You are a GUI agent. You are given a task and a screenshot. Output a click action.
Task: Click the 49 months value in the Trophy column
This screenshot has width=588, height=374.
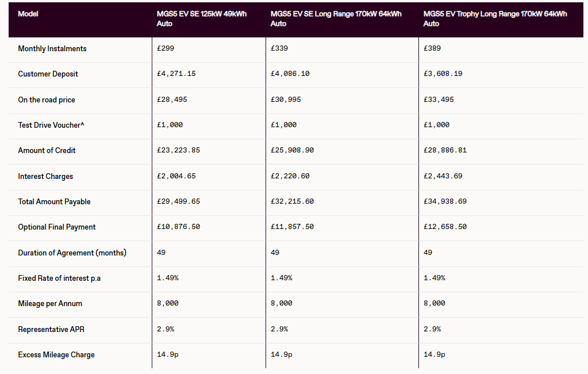[x=428, y=253]
